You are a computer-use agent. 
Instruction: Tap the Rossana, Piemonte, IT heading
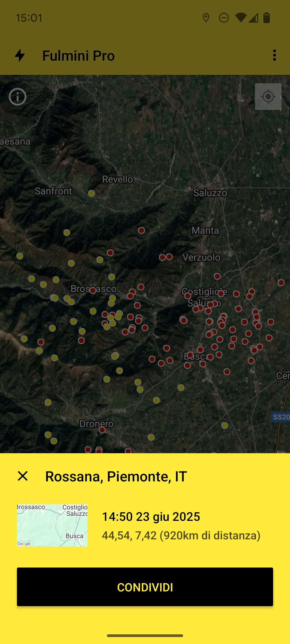116,477
